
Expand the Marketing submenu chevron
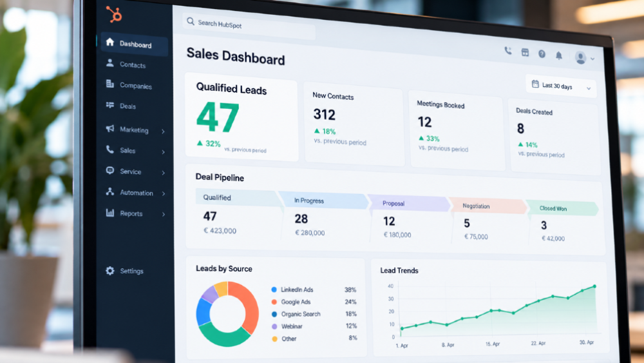pyautogui.click(x=164, y=132)
